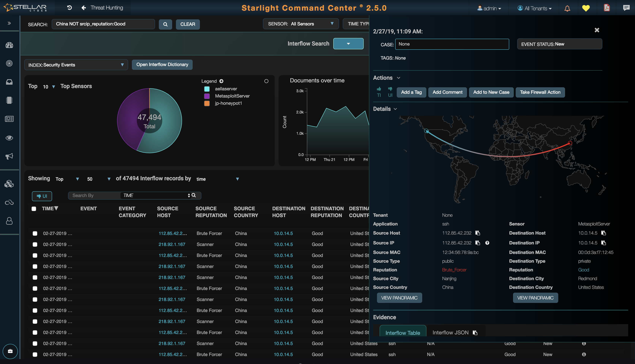The image size is (635, 364).
Task: Click the info icon in last table row
Action: pos(584,354)
